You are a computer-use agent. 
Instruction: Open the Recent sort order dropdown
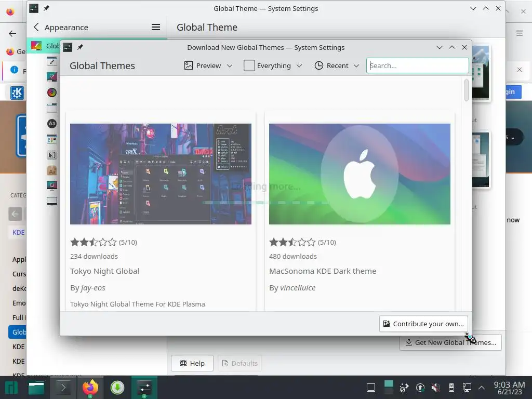[x=337, y=65]
